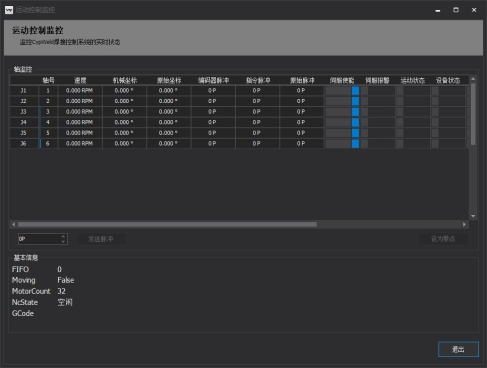Click the GCode label

[23, 314]
